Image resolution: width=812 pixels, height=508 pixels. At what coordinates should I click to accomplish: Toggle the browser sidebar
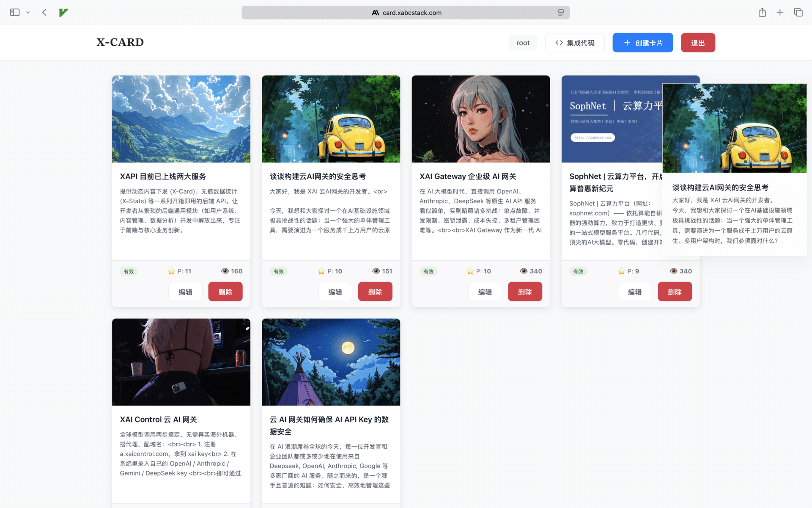(x=14, y=12)
